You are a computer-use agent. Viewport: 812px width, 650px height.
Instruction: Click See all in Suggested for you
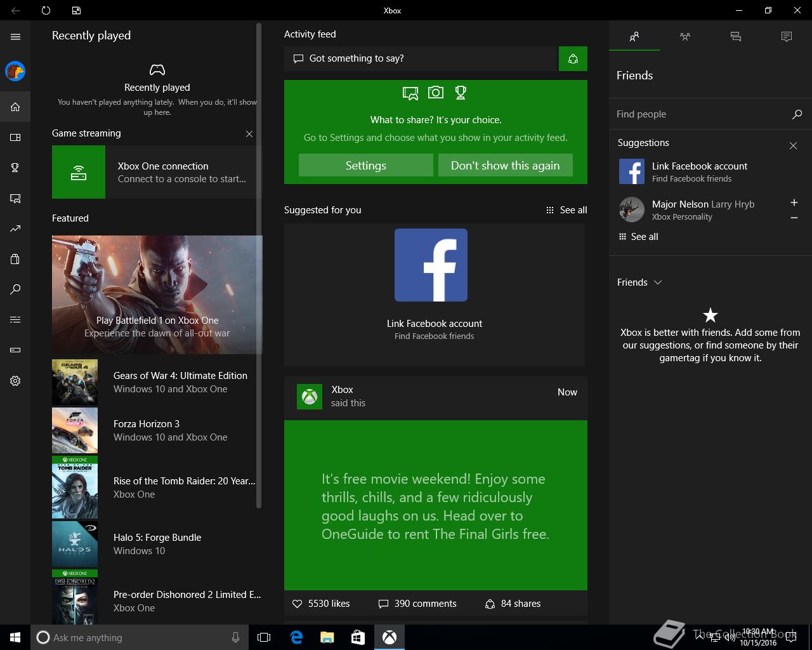(x=566, y=210)
